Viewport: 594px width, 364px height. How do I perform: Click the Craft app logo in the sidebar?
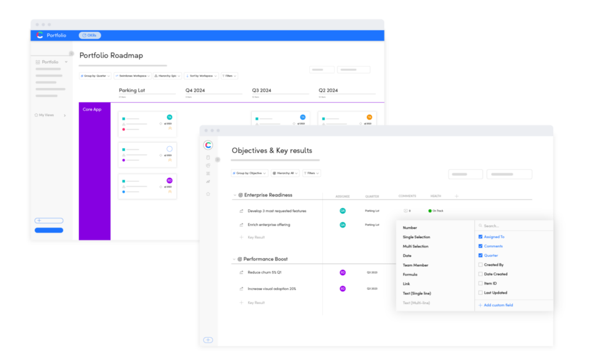208,145
